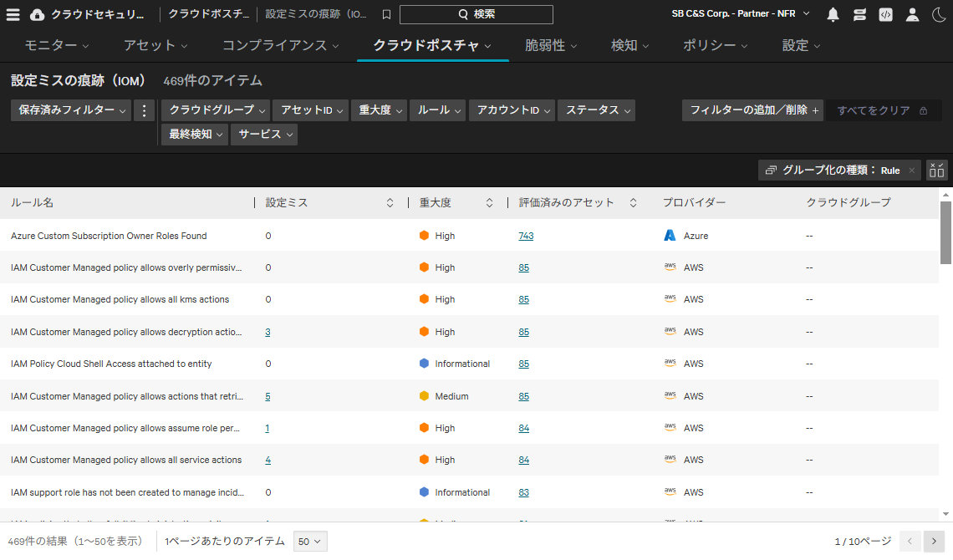Image resolution: width=953 pixels, height=560 pixels.
Task: Open the user profile icon
Action: click(912, 14)
